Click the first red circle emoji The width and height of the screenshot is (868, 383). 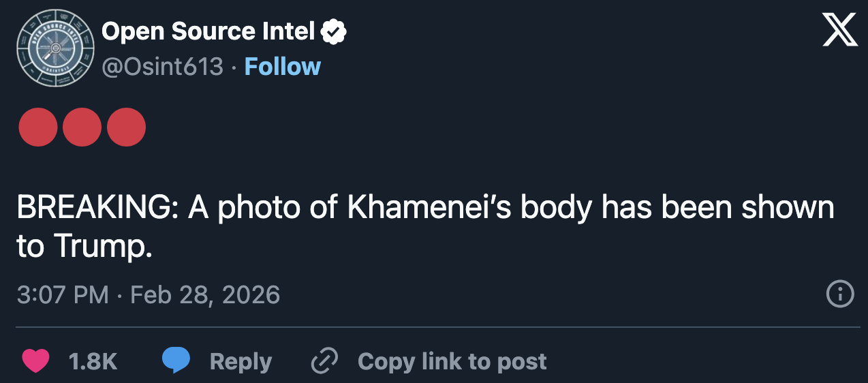click(38, 127)
